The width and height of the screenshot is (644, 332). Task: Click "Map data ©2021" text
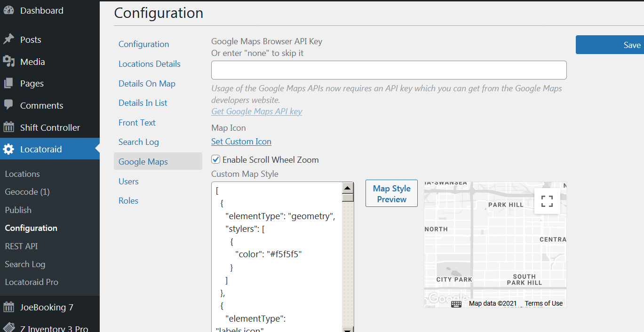[x=493, y=303]
